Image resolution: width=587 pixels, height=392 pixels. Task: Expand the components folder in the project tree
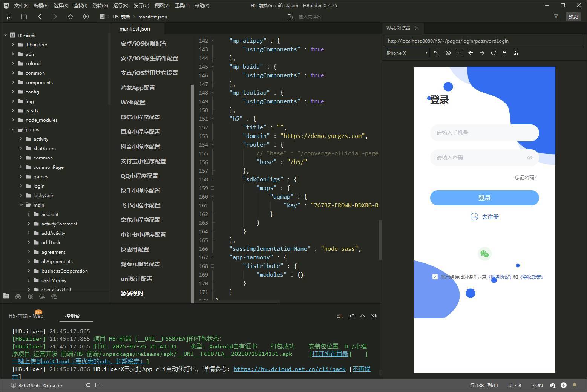pyautogui.click(x=13, y=82)
